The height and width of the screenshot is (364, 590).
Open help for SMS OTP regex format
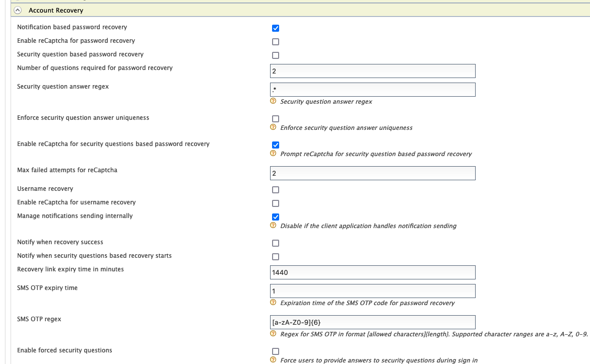(272, 334)
